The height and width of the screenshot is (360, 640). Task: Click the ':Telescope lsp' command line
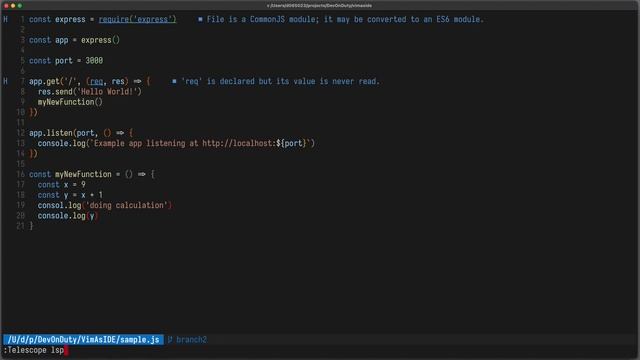click(33, 350)
